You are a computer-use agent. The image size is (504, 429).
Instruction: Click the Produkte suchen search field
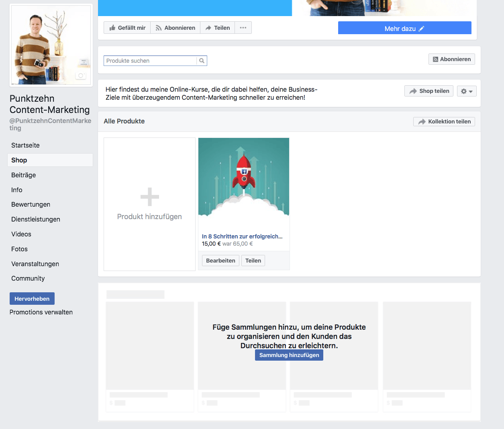[x=150, y=61]
